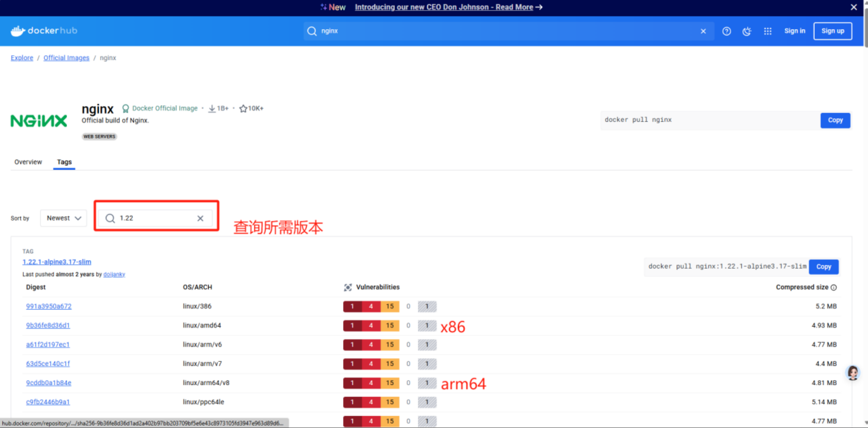Viewport: 868px width, 428px height.
Task: Click the WEB SERVERS category chip
Action: tap(99, 136)
